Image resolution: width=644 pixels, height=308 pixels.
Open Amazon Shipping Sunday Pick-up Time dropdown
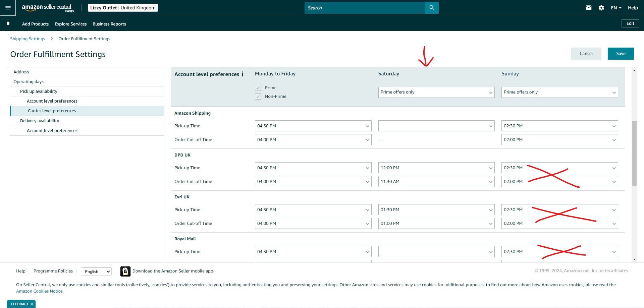point(559,126)
